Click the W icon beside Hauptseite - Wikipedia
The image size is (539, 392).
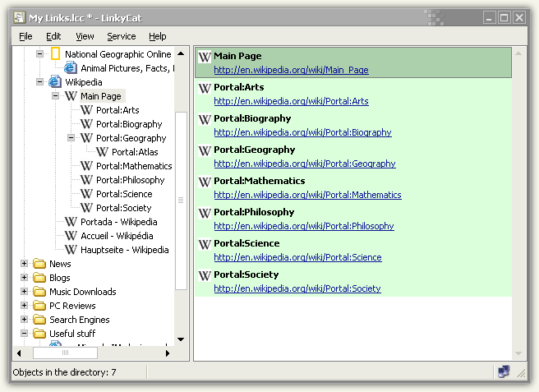click(x=71, y=250)
